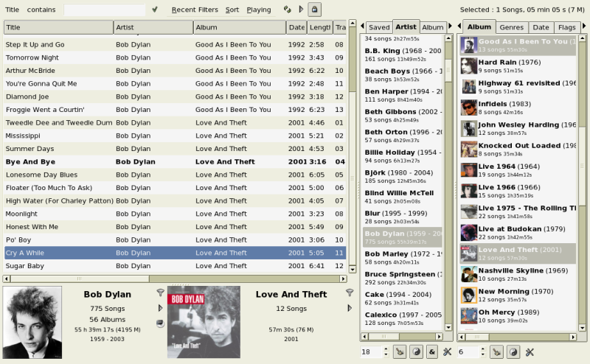Play Bob Dylan songs using triangle icon
Screen dimensions: 590x364
tap(160, 308)
